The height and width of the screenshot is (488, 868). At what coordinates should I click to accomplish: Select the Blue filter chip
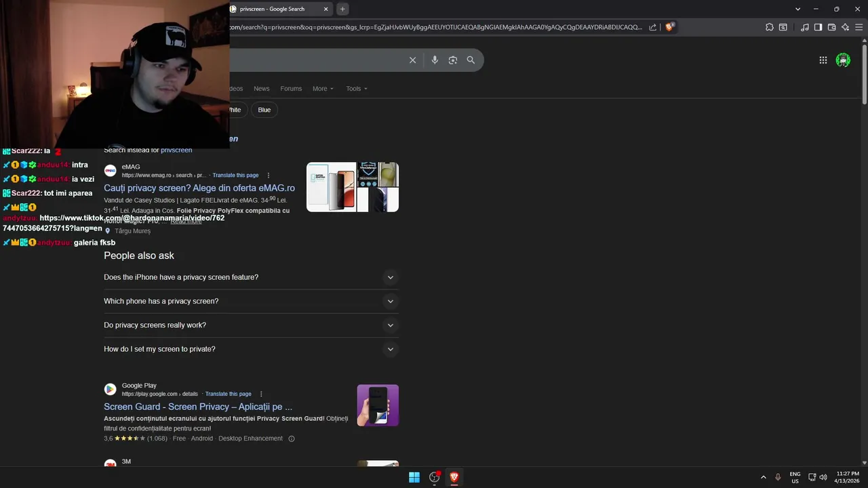[x=264, y=110]
